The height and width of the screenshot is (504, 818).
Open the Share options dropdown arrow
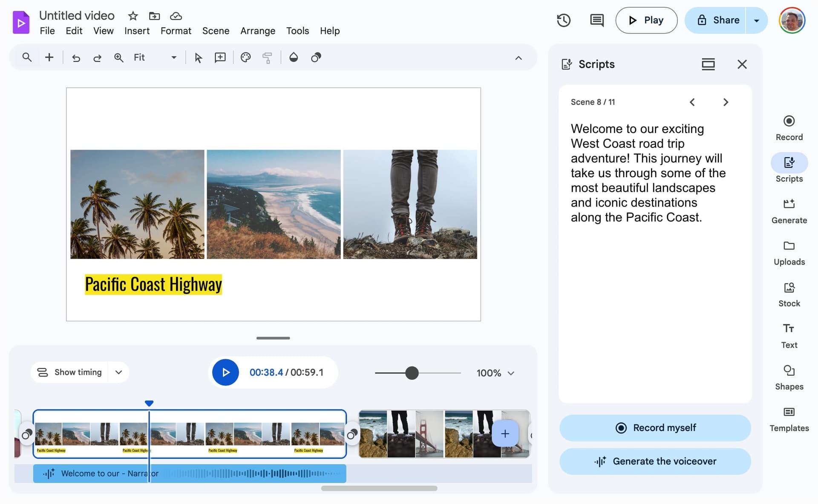point(757,20)
